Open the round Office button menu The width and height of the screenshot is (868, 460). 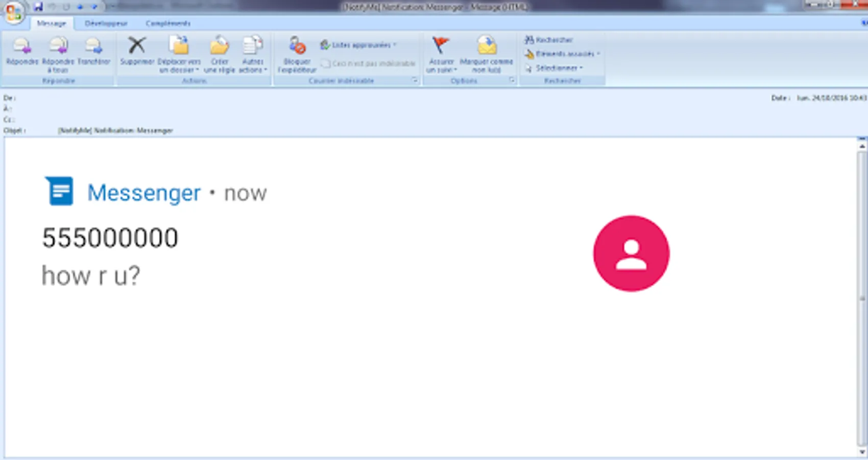click(x=13, y=12)
